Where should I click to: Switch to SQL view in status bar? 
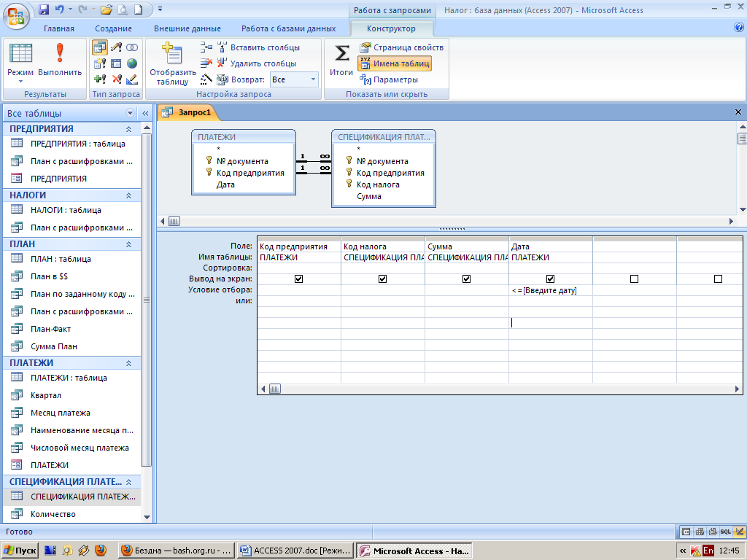point(726,532)
